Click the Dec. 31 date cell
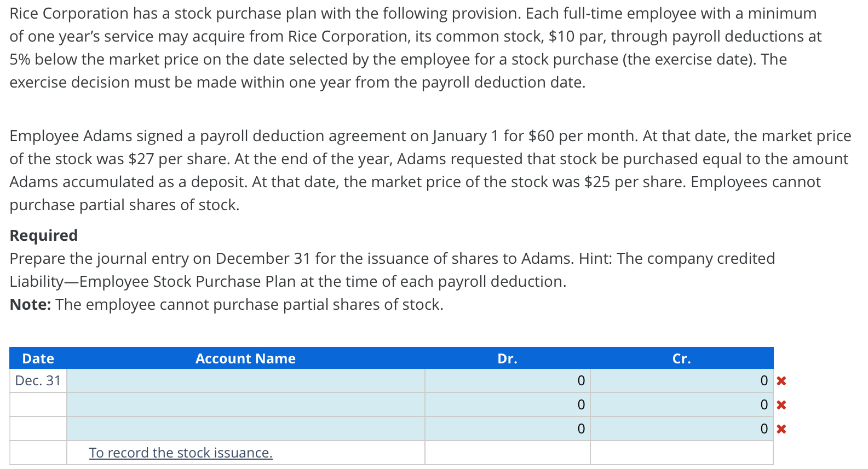 click(38, 381)
